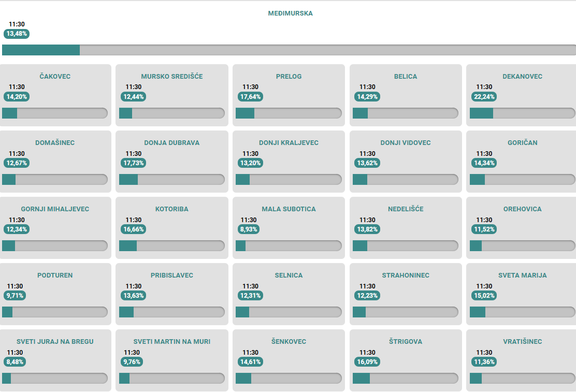This screenshot has width=576, height=392.
Task: Click the 16,09% badge under Štrigova
Action: (x=367, y=362)
